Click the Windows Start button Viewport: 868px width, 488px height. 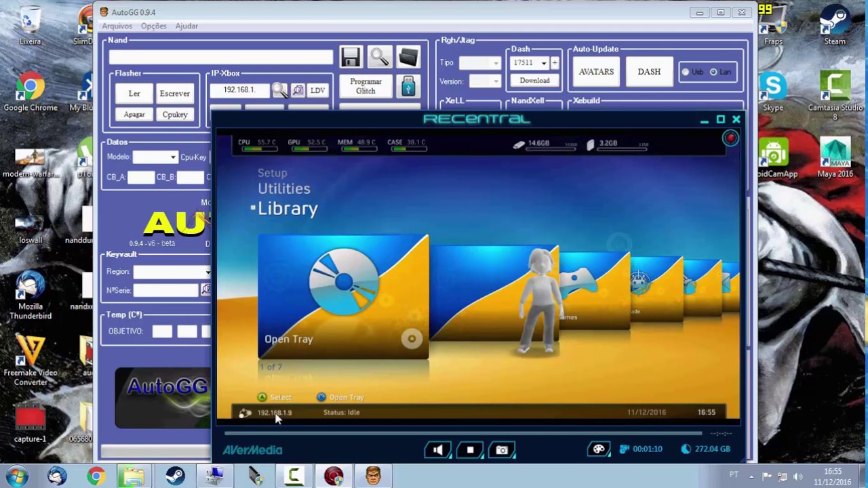17,476
